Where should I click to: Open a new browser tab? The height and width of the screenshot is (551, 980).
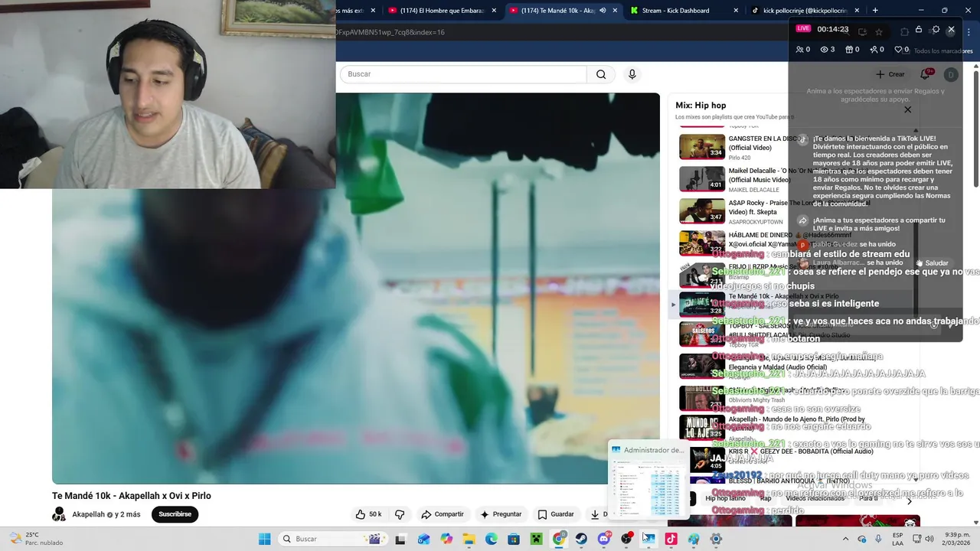(875, 11)
